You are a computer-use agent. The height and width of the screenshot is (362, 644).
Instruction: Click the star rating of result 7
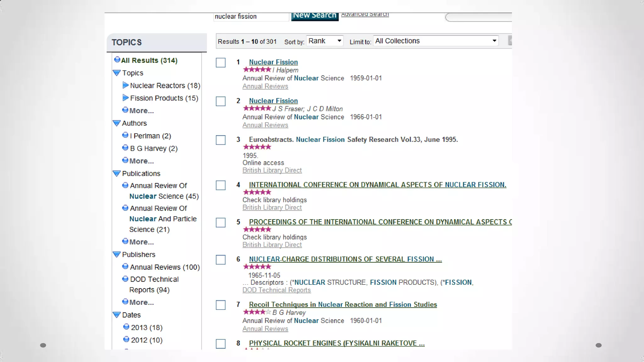pos(257,312)
